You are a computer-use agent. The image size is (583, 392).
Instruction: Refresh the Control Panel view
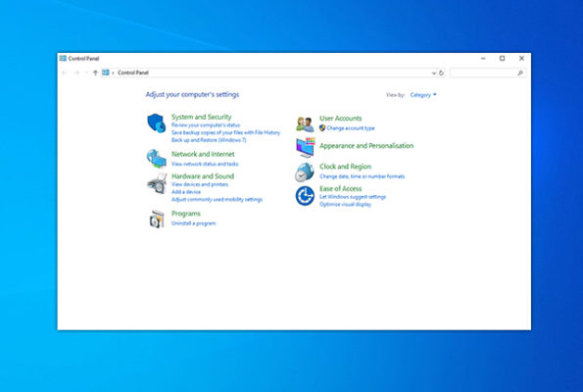coord(441,73)
